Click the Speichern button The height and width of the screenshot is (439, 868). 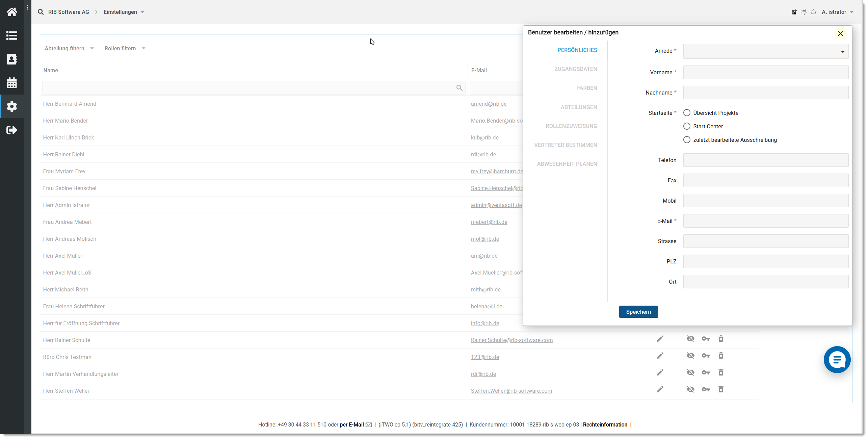pos(638,312)
